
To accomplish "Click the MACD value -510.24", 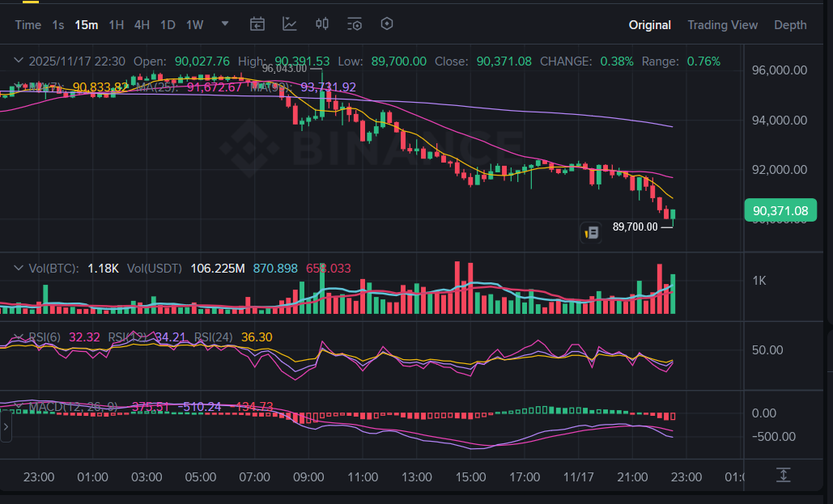I will [x=199, y=408].
